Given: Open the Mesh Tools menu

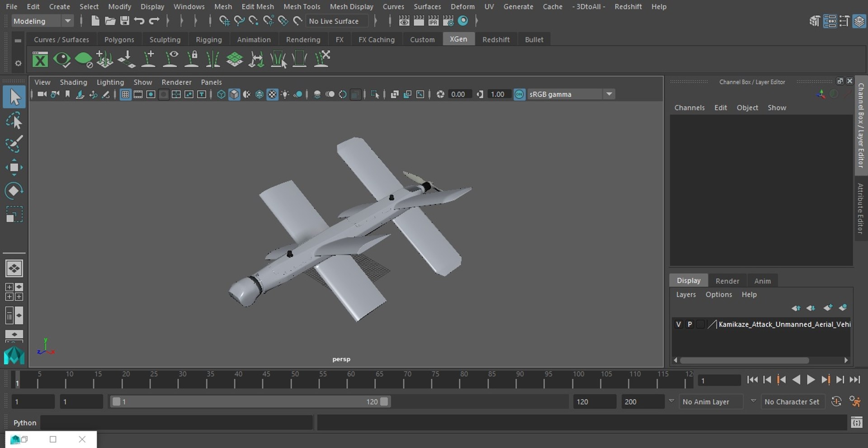Looking at the screenshot, I should [302, 6].
